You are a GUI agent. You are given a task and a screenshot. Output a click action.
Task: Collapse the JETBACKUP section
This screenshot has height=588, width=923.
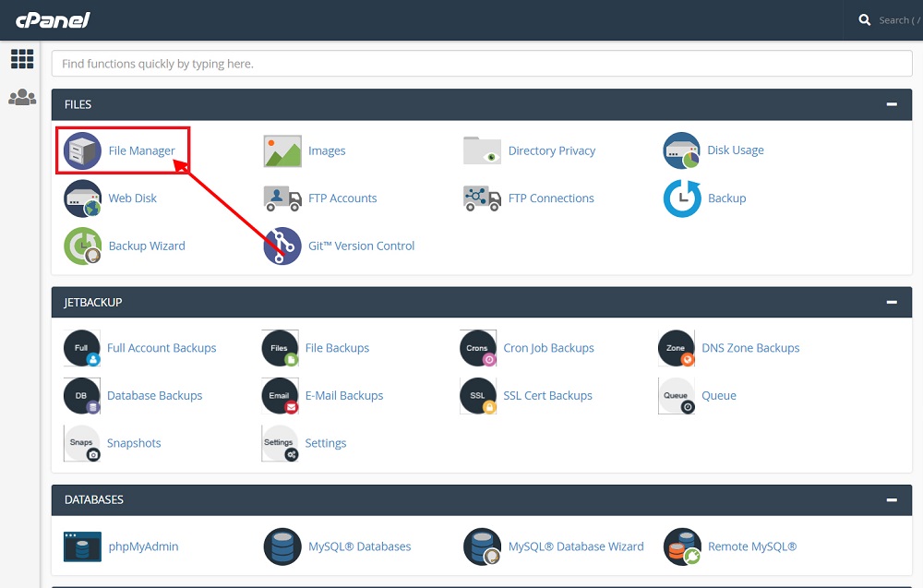pos(892,302)
